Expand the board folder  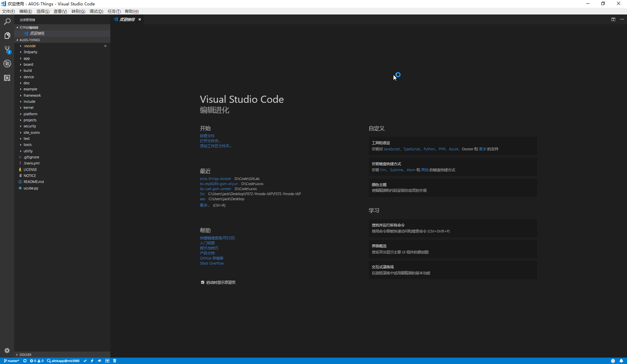(x=62, y=64)
